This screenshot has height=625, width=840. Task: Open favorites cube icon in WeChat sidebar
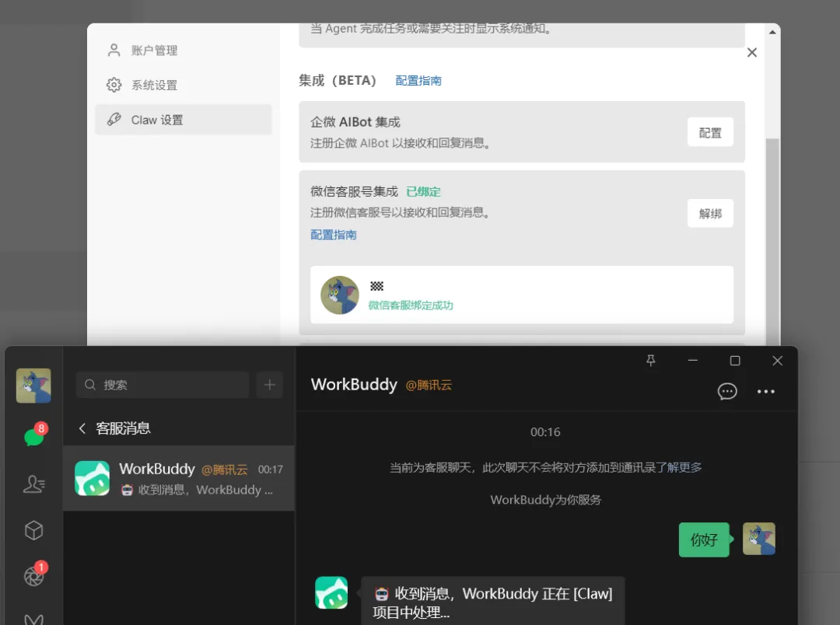coord(33,530)
